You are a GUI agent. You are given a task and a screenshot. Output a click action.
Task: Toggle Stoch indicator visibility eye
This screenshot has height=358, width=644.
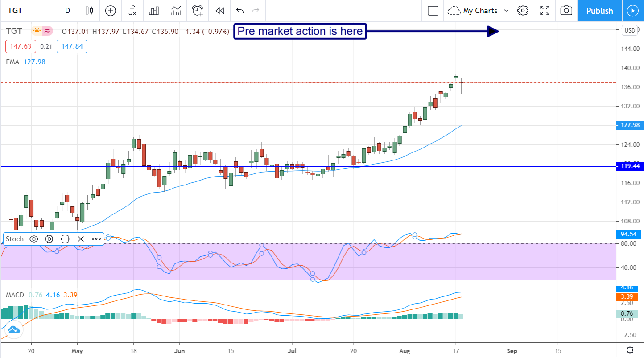point(34,239)
